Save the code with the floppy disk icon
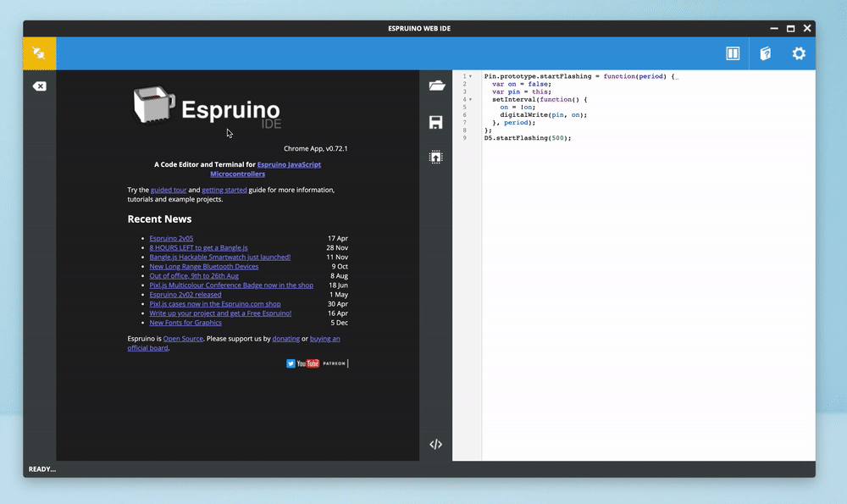 pyautogui.click(x=436, y=122)
